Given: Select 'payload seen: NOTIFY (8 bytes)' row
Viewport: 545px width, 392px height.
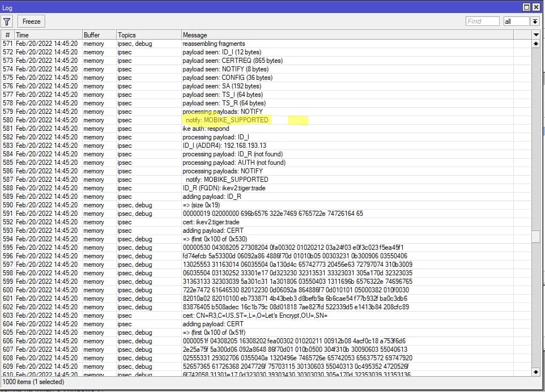Looking at the screenshot, I should (x=266, y=69).
